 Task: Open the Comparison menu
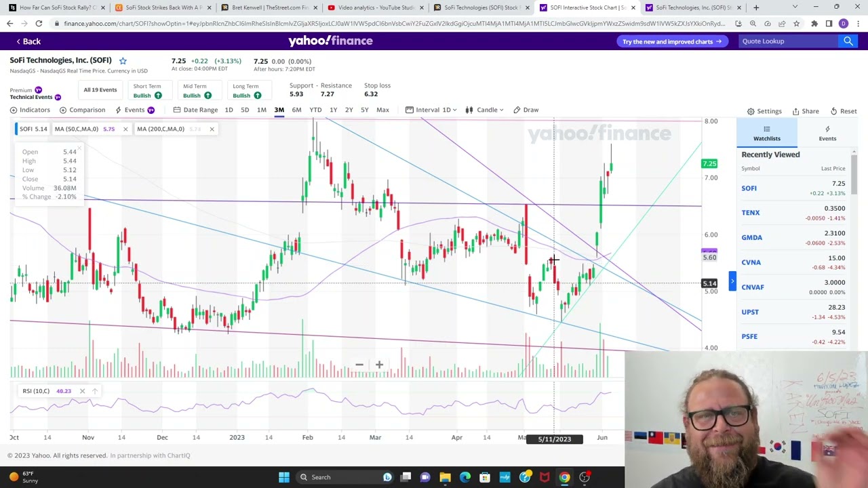(82, 110)
